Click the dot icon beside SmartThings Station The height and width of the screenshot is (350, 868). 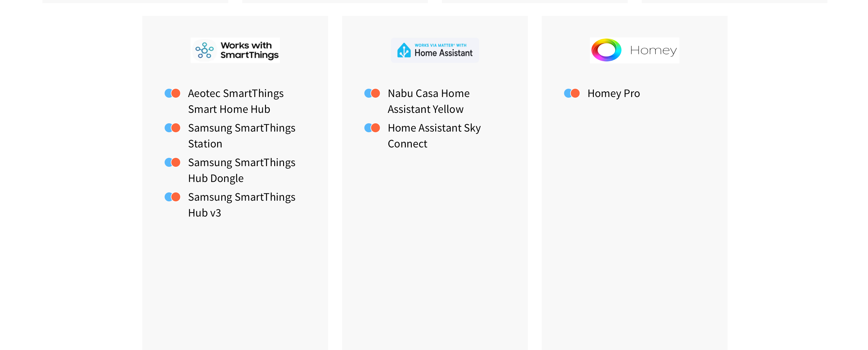[172, 128]
